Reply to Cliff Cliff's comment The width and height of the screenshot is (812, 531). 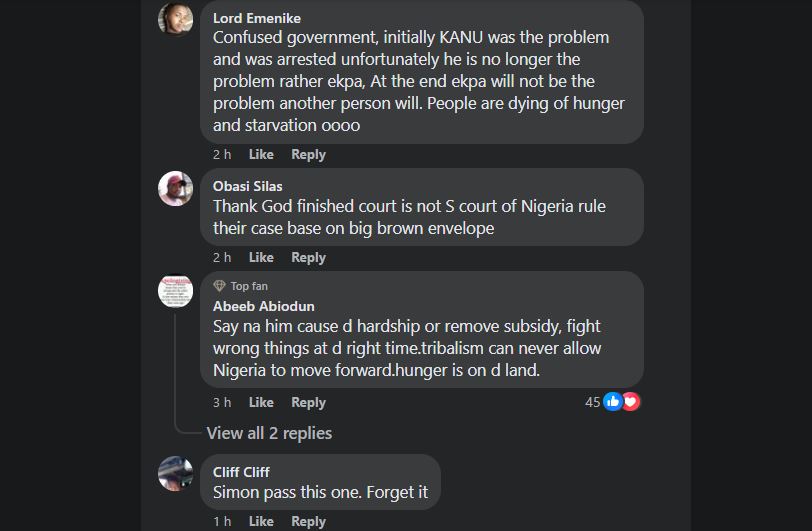click(308, 521)
